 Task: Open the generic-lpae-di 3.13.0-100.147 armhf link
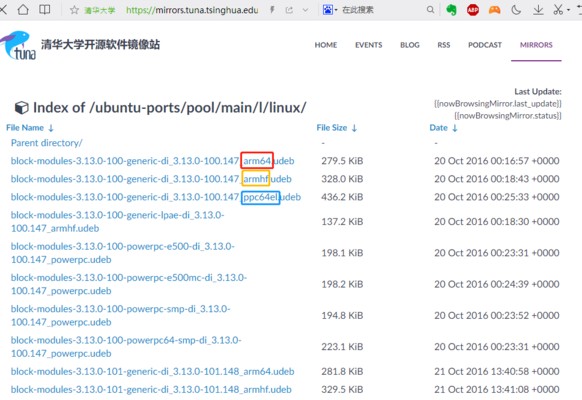click(117, 222)
